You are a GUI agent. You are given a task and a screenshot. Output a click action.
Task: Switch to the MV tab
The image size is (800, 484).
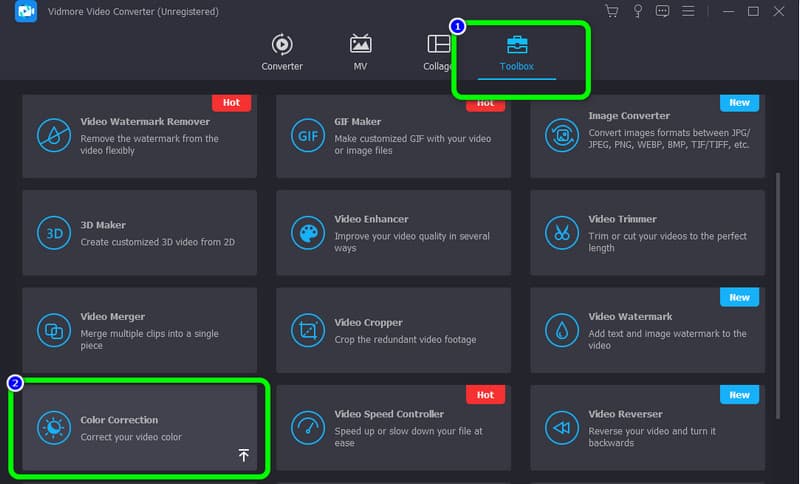coord(360,53)
